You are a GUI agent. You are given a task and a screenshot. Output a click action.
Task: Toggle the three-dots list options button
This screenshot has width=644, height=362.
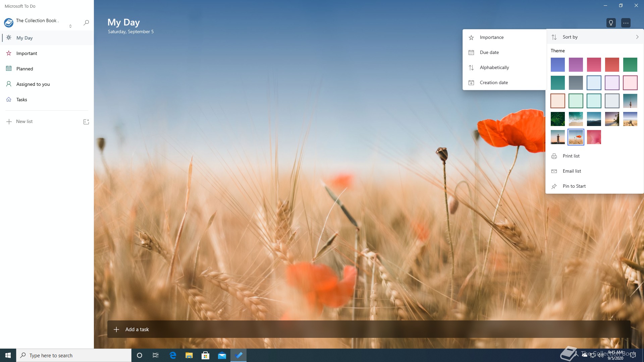626,23
